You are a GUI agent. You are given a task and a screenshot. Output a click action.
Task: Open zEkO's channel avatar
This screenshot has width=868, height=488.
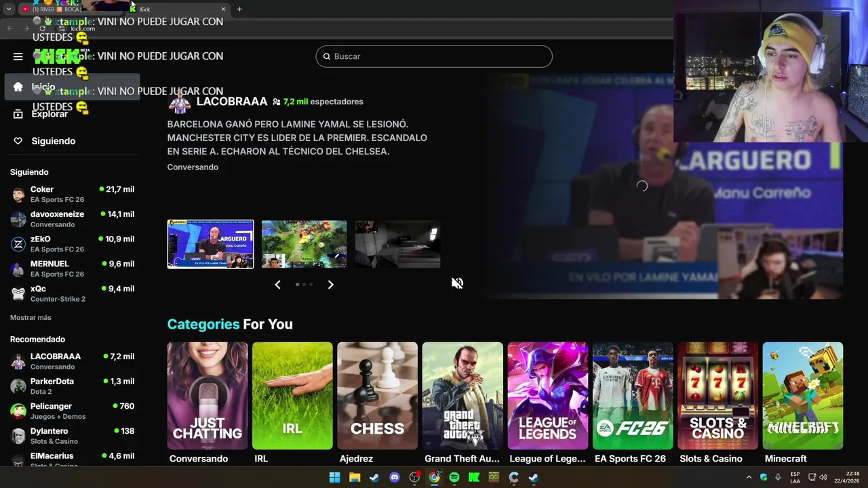[x=18, y=244]
